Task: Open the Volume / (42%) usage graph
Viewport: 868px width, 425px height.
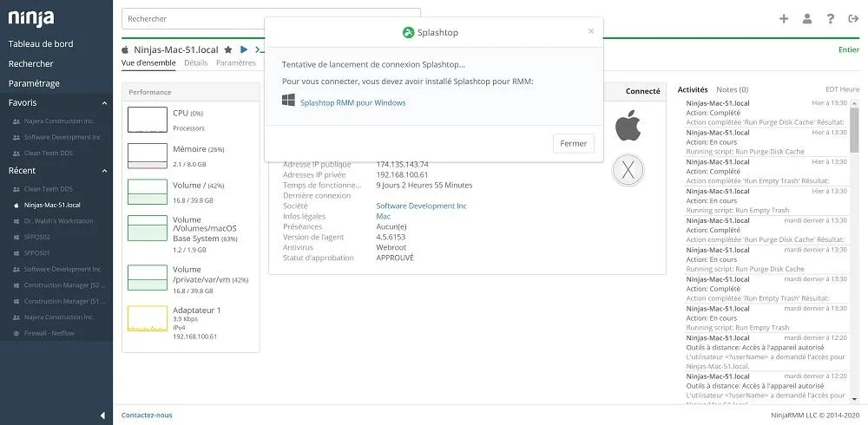Action: click(148, 192)
